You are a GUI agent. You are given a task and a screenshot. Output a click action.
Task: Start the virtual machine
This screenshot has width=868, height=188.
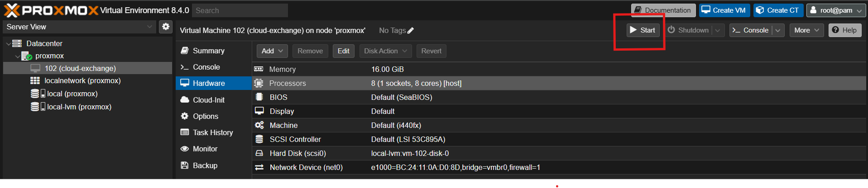643,30
